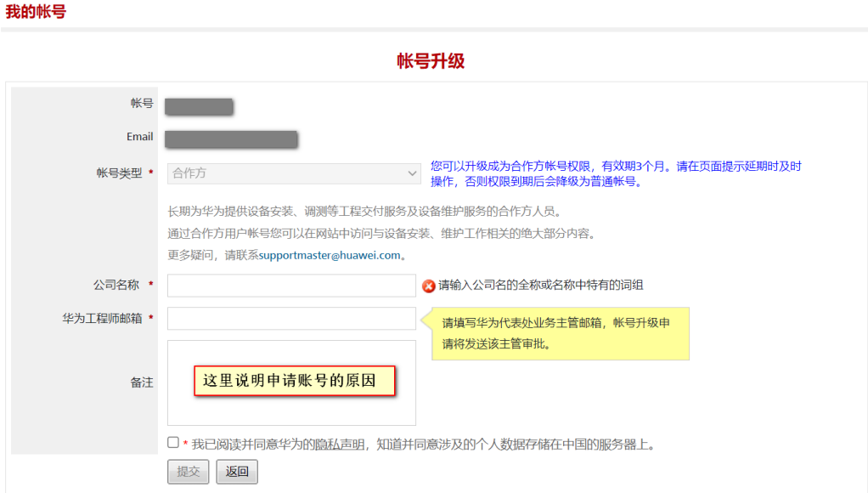Image resolution: width=868 pixels, height=493 pixels.
Task: Click the description line starting 通过合作方用户帐号
Action: 384,234
